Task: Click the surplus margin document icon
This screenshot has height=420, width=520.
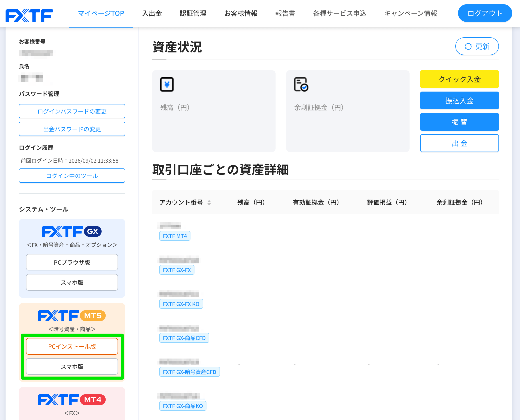Action: (301, 84)
